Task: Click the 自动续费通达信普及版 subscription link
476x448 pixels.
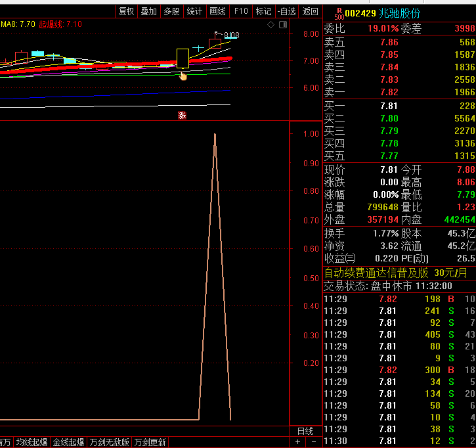Action: (376, 273)
